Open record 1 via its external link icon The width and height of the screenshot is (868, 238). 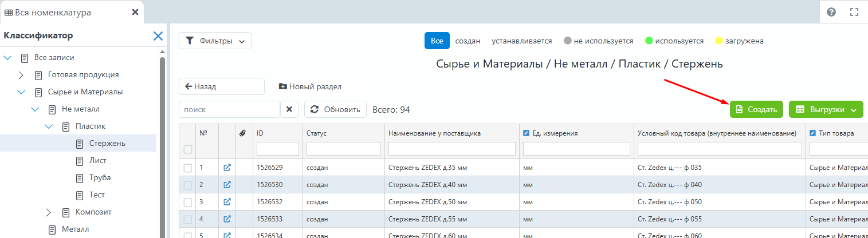(227, 168)
